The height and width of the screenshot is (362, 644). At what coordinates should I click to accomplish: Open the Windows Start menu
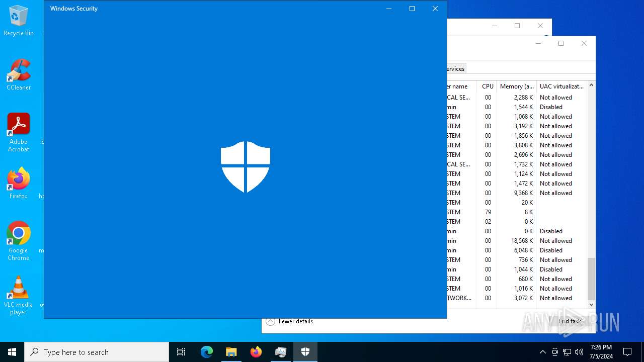click(x=12, y=352)
